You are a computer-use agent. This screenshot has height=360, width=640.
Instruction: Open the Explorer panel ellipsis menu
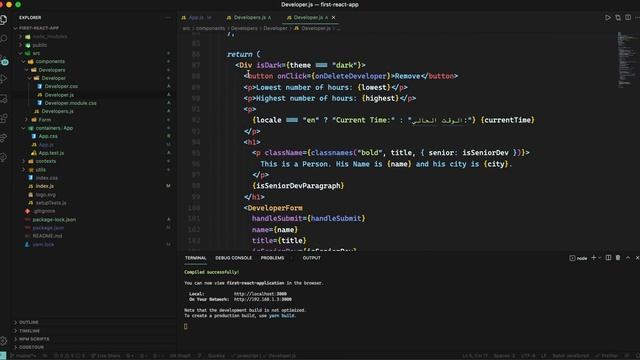pos(168,18)
